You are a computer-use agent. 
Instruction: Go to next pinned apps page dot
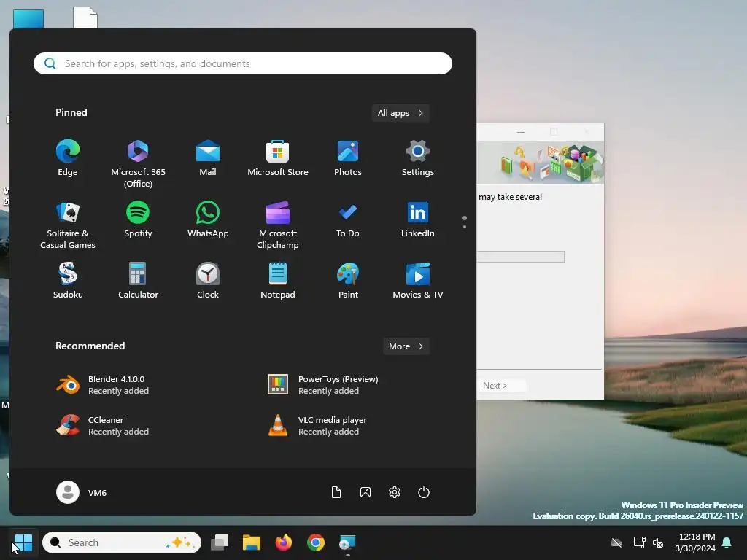[x=465, y=227]
